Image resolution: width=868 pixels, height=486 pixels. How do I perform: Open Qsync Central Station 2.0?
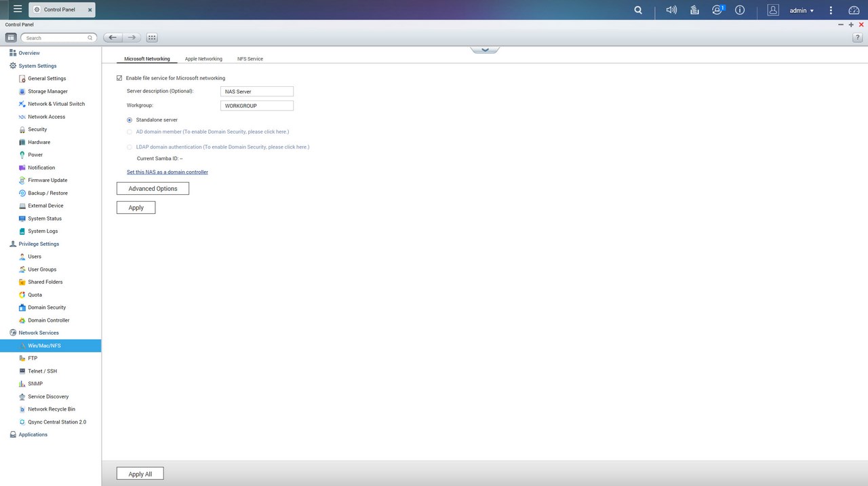(x=57, y=422)
